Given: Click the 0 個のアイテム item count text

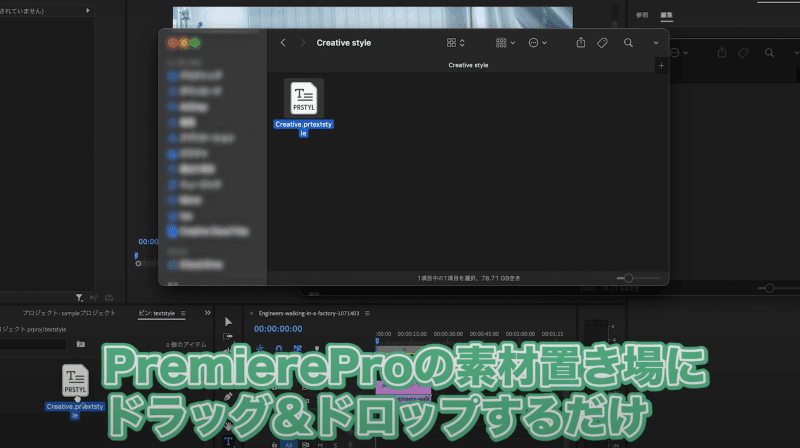Looking at the screenshot, I should 186,345.
